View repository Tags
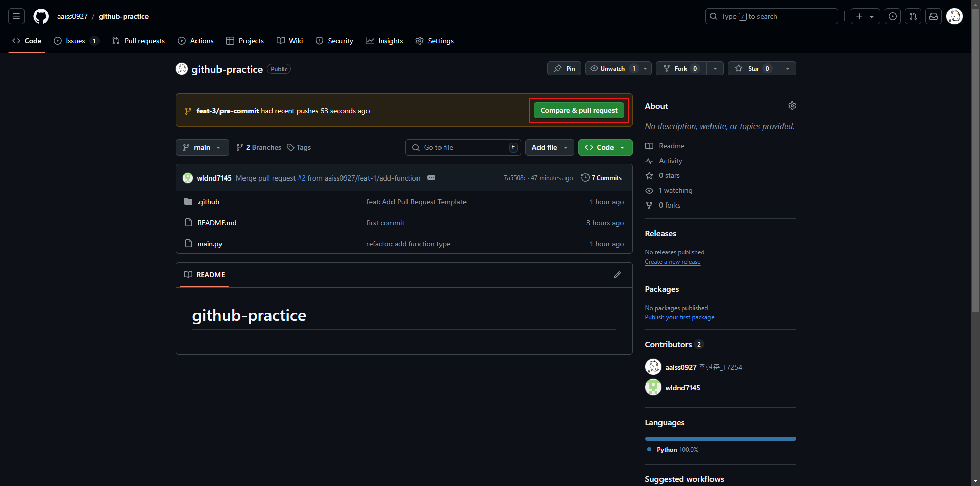 point(299,147)
